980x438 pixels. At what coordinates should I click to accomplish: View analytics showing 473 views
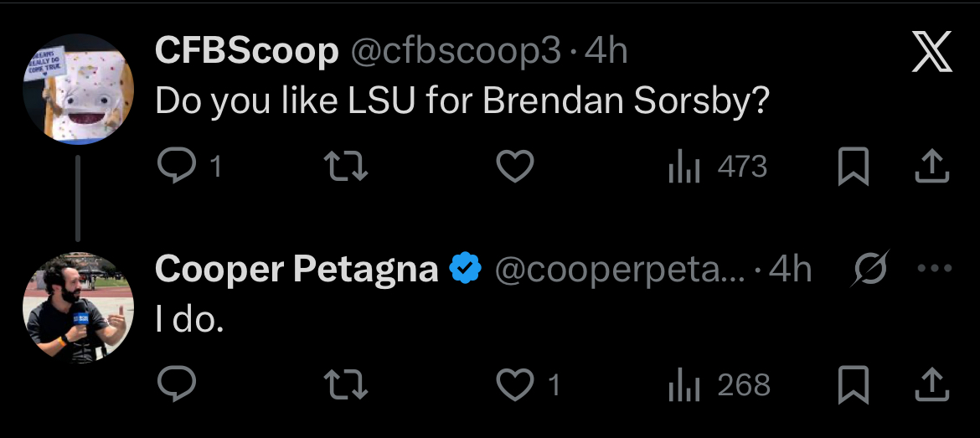[717, 168]
